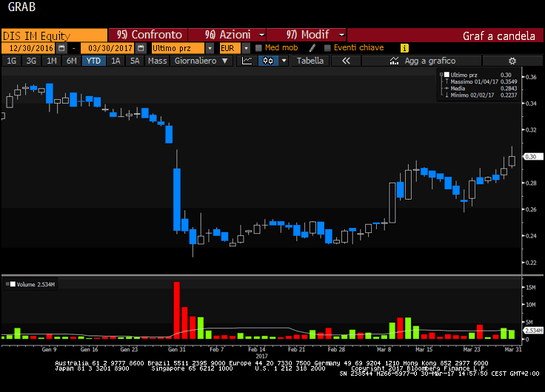
Task: Select the YTD range tab
Action: [x=93, y=61]
